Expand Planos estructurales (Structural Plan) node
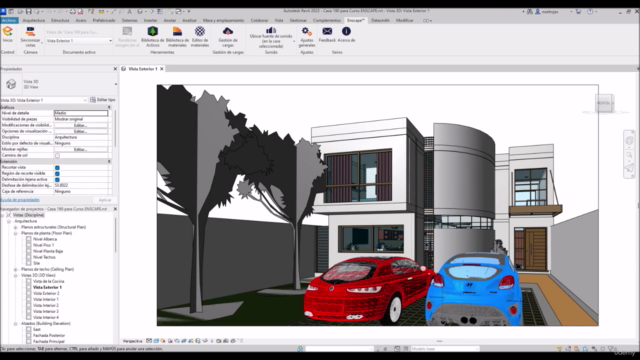 pyautogui.click(x=16, y=227)
